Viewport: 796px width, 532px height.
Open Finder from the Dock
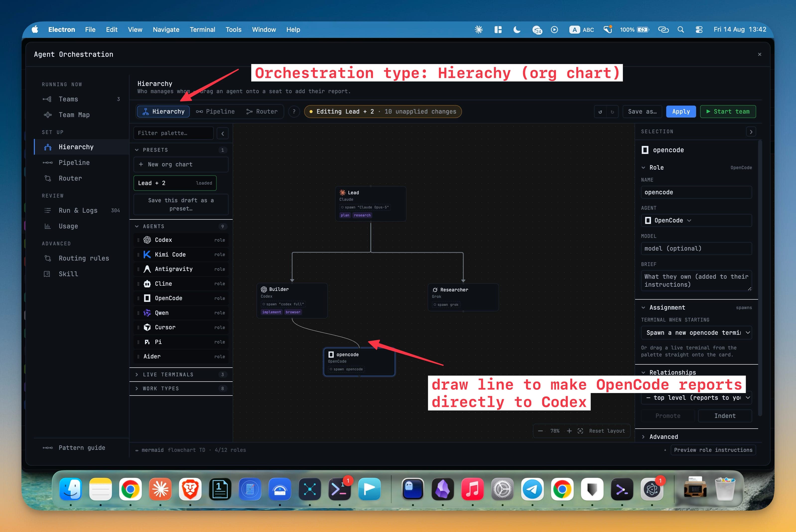click(x=70, y=489)
